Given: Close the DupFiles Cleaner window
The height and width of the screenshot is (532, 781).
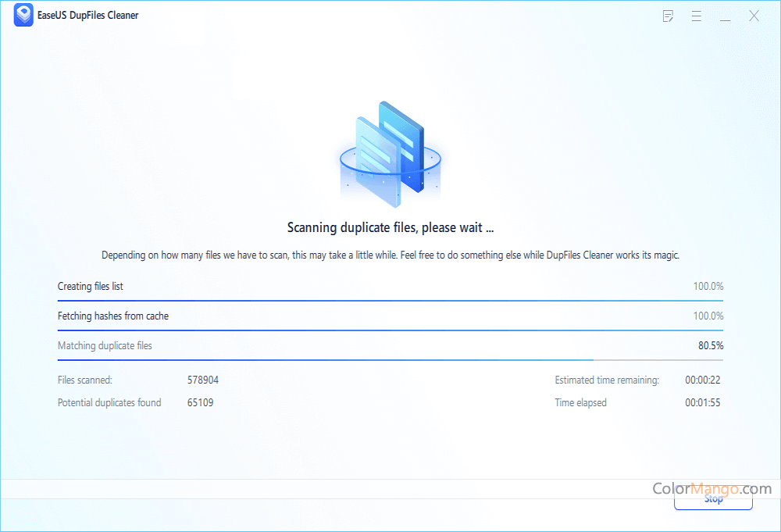Looking at the screenshot, I should click(754, 16).
